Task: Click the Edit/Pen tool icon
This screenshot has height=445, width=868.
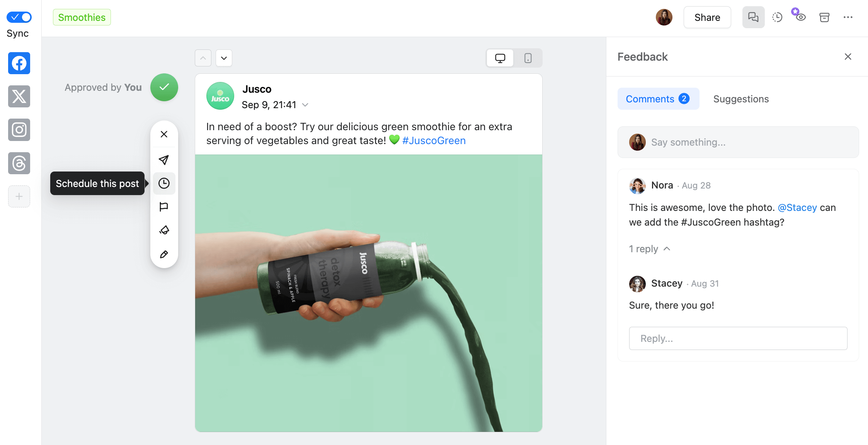Action: pos(164,254)
